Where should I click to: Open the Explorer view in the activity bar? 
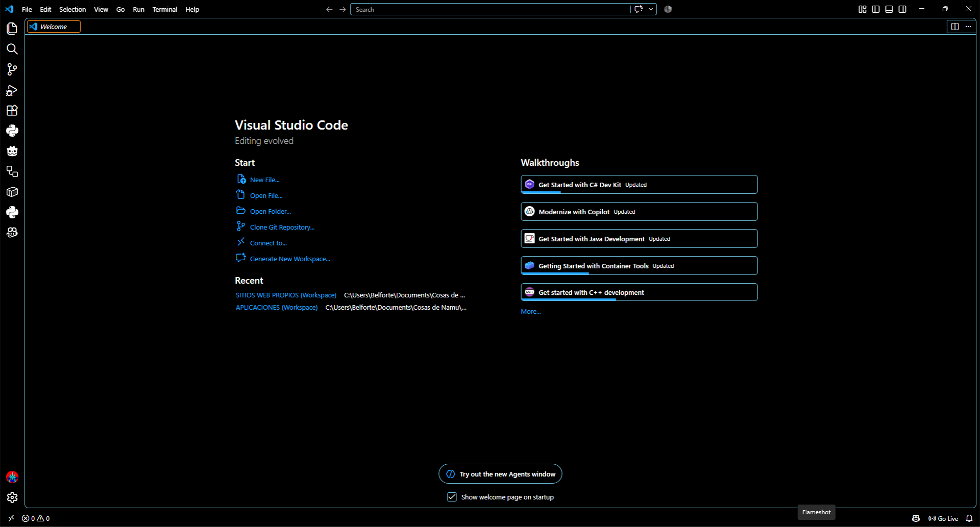point(12,29)
